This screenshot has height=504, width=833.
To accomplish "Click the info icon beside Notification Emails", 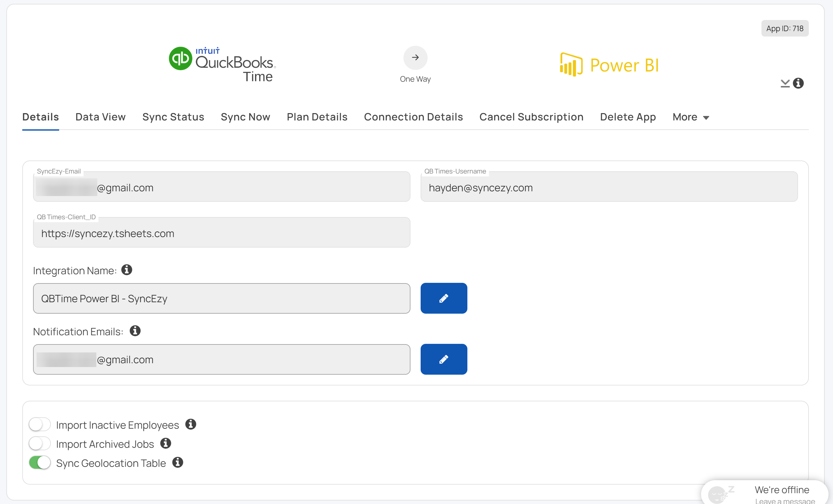I will [135, 331].
